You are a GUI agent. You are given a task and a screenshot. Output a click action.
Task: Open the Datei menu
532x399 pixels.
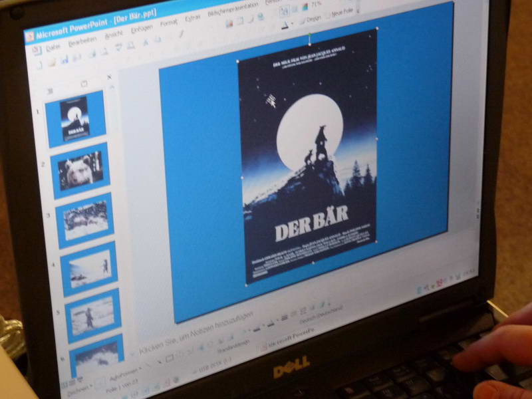(53, 47)
